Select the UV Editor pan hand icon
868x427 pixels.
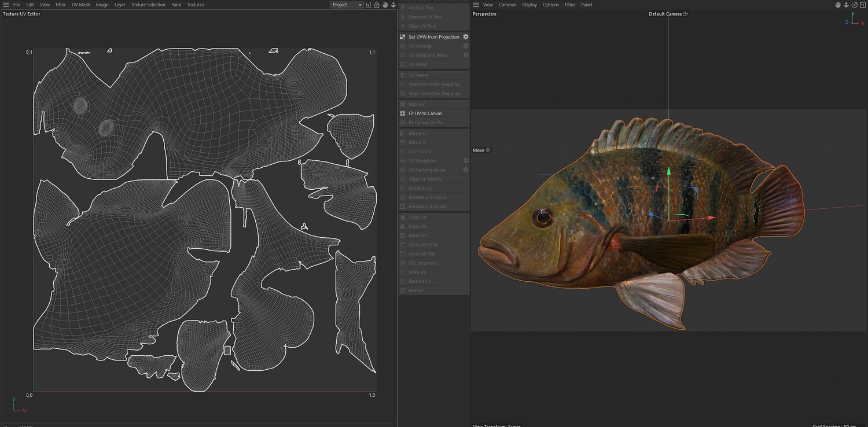(x=385, y=5)
